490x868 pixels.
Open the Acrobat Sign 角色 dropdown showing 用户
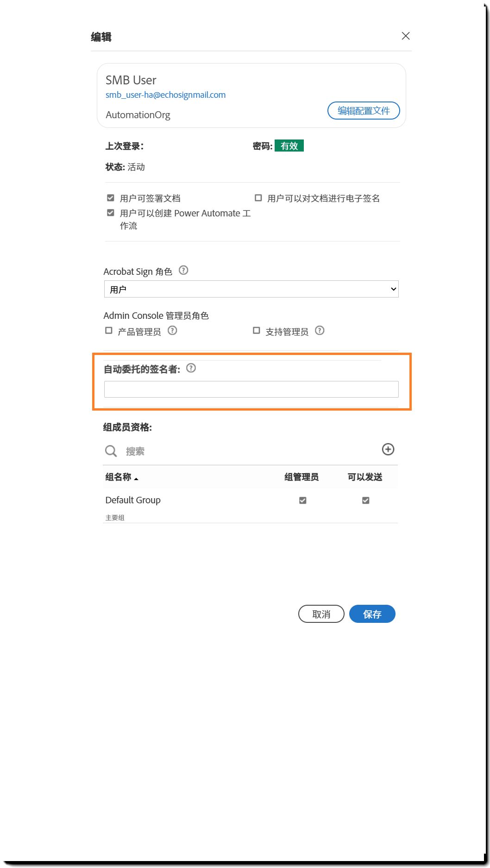click(251, 289)
